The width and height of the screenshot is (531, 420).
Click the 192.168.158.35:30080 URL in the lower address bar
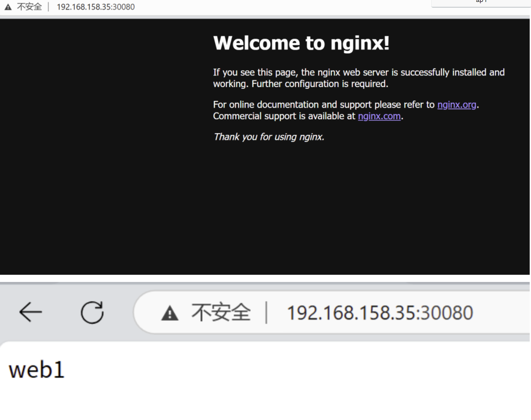pos(380,313)
